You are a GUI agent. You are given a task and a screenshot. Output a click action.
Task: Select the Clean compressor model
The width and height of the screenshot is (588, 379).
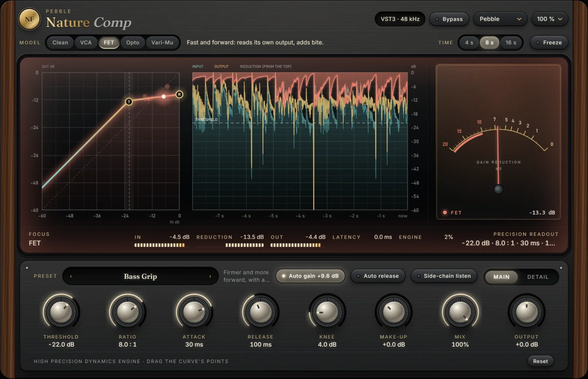click(x=60, y=43)
